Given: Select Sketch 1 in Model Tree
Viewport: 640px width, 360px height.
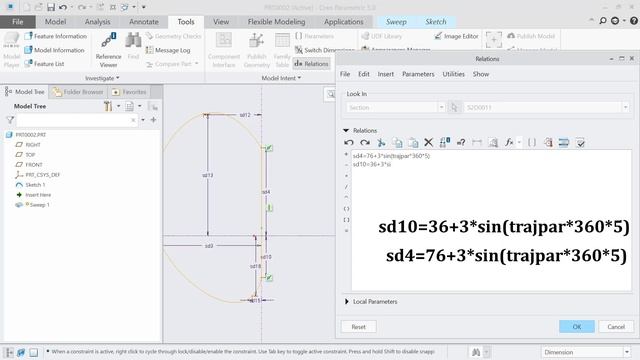Looking at the screenshot, I should (x=30, y=185).
